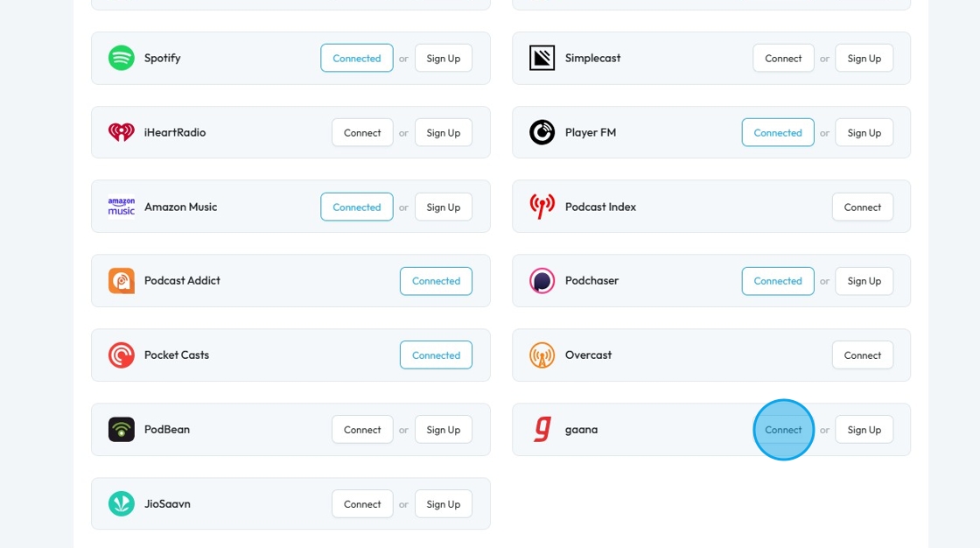Click the Pocket Casts logo icon
Viewport: 980px width, 548px height.
[122, 355]
